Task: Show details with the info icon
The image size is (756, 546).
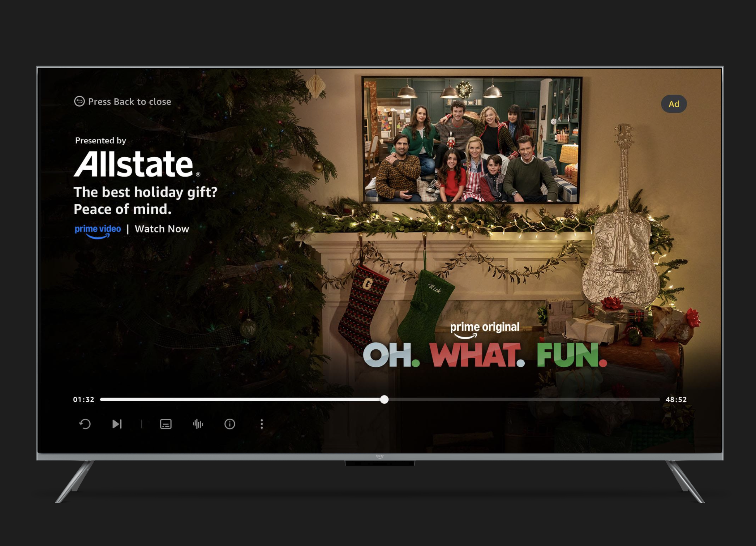Action: coord(230,424)
